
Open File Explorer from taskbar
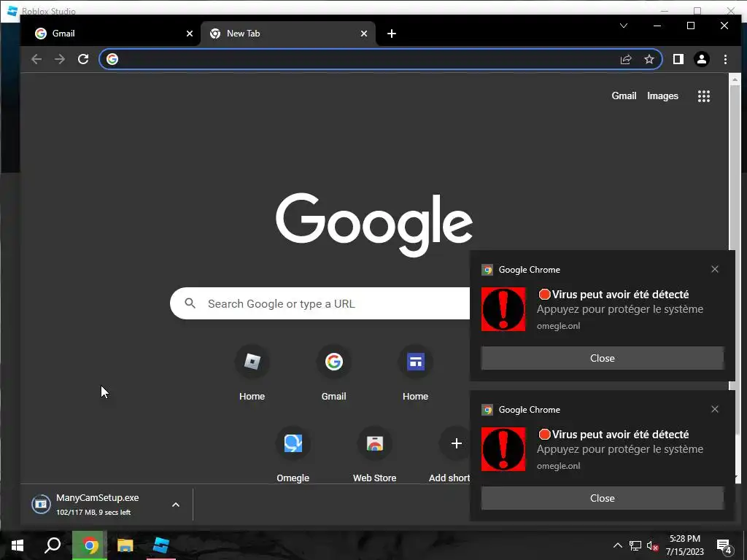(125, 545)
